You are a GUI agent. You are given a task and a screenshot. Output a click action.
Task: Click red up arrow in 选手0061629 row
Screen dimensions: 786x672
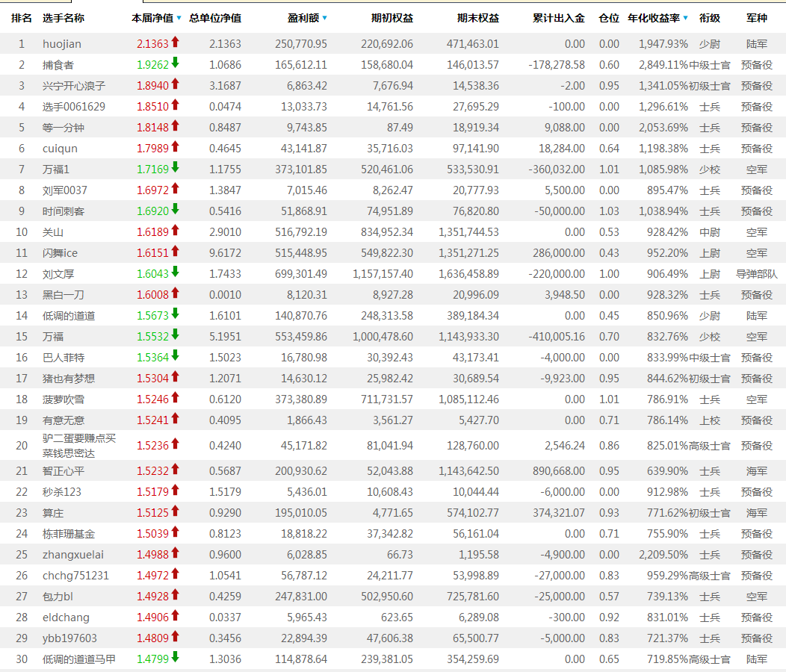pos(175,105)
